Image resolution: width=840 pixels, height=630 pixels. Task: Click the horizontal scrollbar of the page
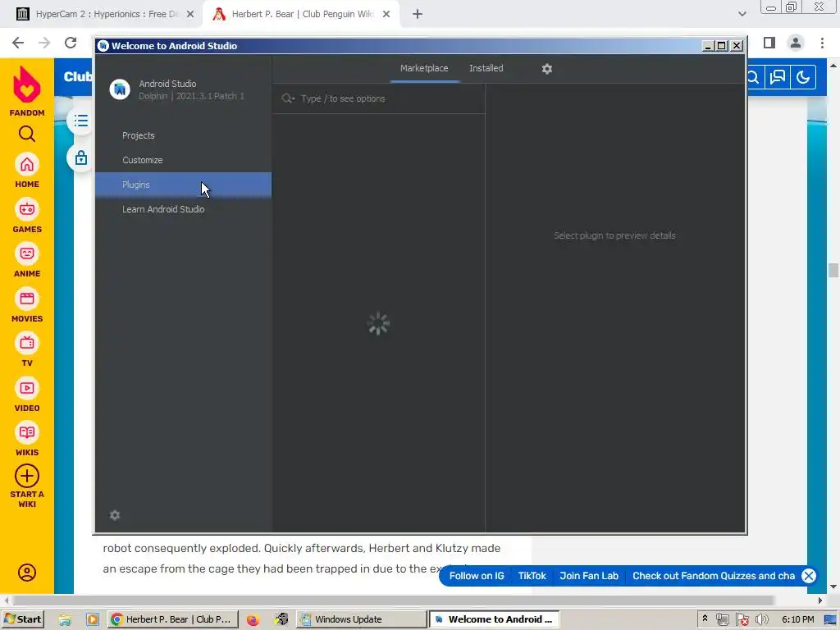(x=393, y=600)
